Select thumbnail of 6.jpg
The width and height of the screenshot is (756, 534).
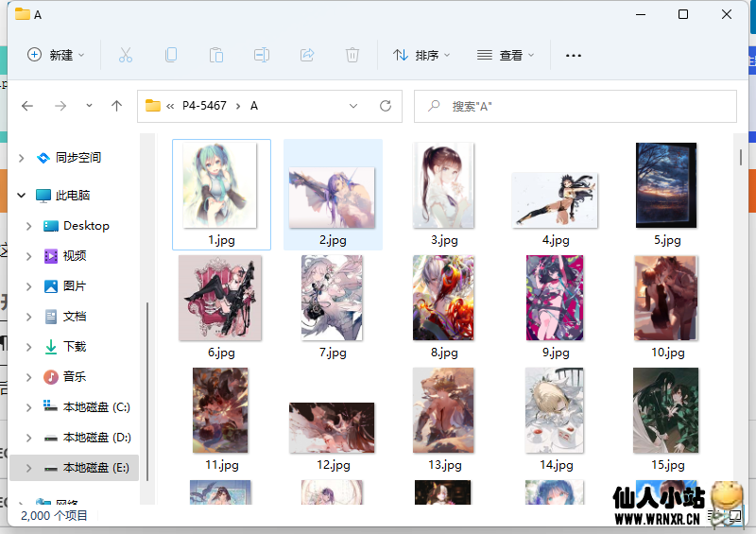pos(220,298)
